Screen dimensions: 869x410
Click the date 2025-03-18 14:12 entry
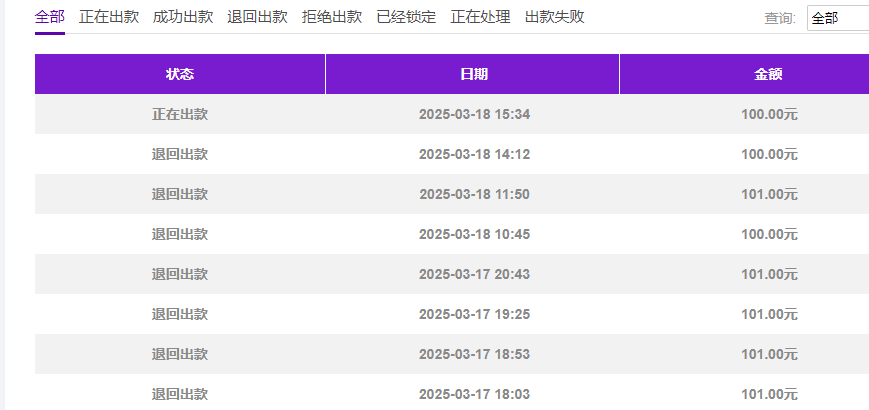pos(474,154)
